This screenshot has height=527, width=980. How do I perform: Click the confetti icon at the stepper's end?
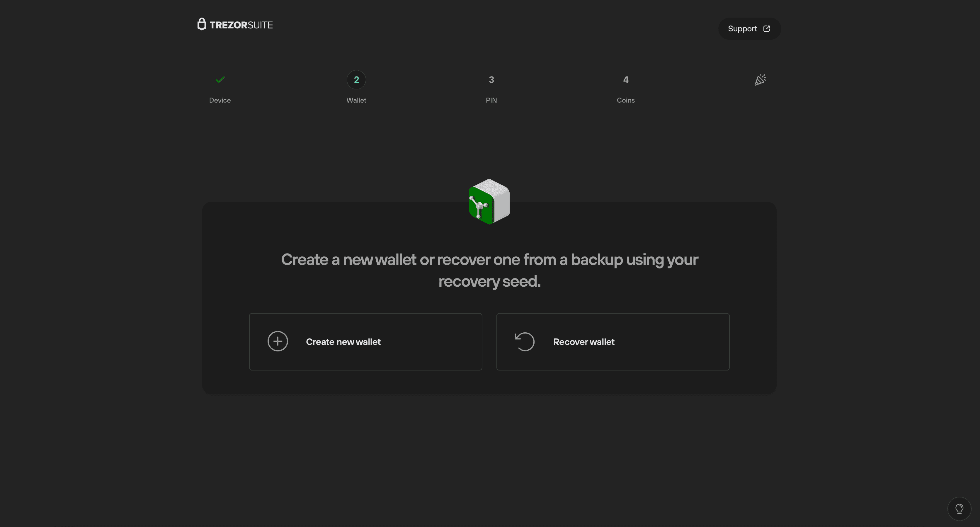point(760,79)
